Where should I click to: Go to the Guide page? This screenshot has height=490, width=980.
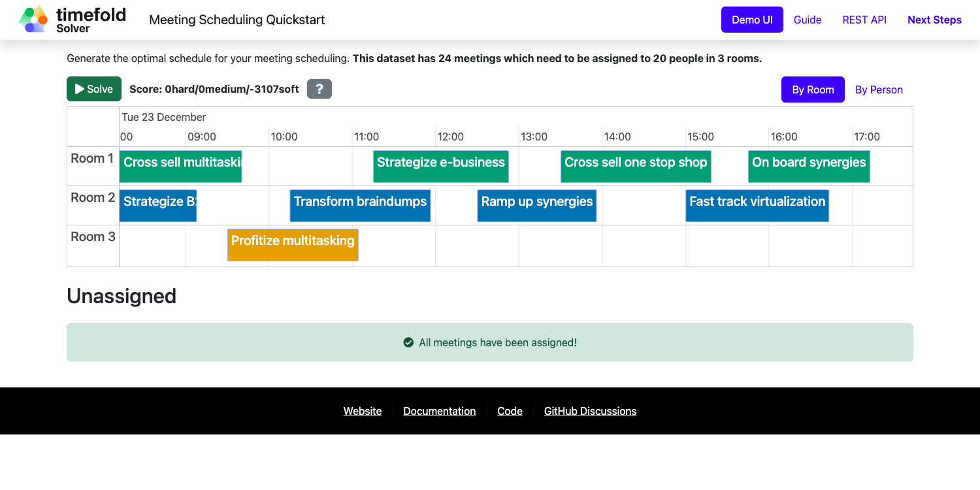(808, 20)
